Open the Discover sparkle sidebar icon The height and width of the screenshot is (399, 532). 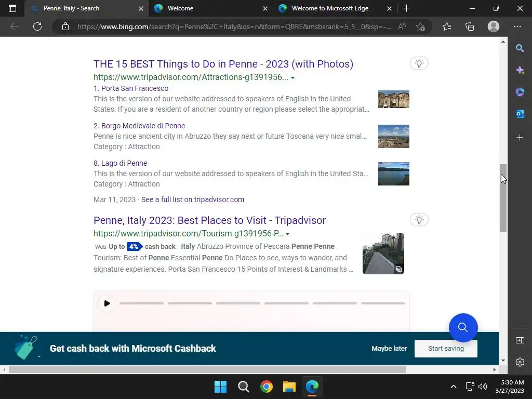tap(520, 70)
